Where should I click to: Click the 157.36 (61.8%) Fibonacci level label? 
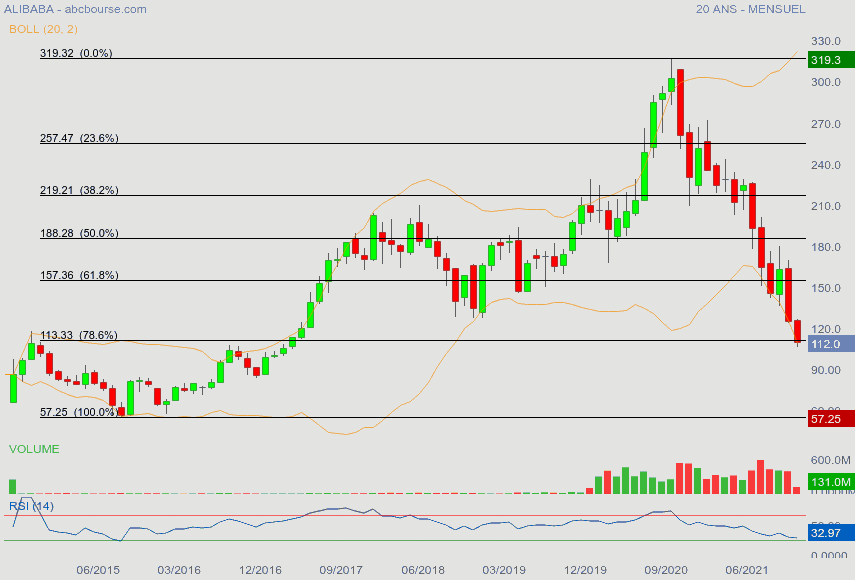coord(79,275)
